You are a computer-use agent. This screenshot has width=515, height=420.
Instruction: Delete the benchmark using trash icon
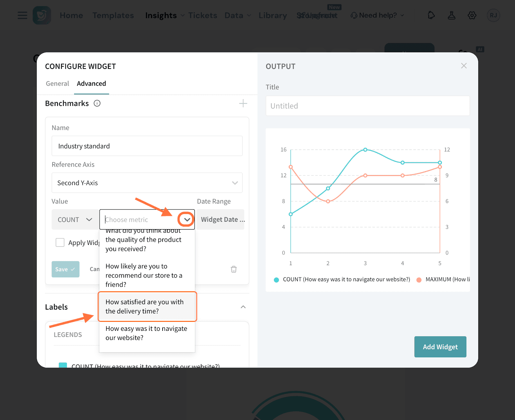(x=234, y=269)
